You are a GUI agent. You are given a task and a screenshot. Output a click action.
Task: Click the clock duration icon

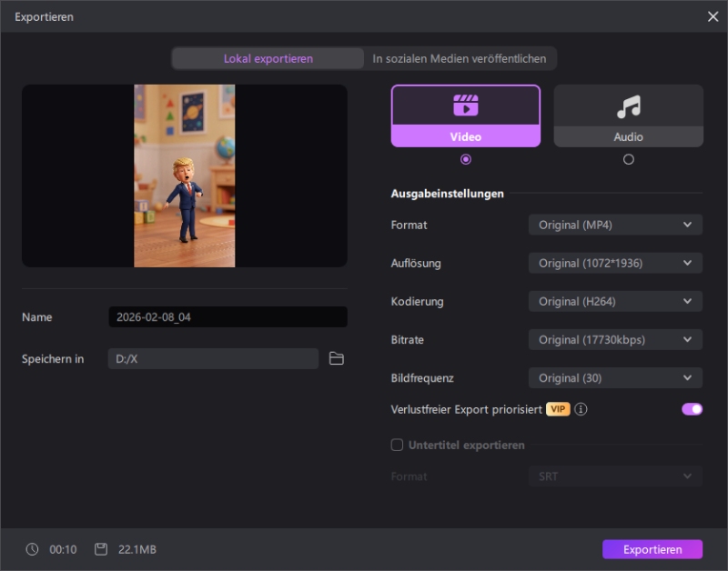(33, 549)
